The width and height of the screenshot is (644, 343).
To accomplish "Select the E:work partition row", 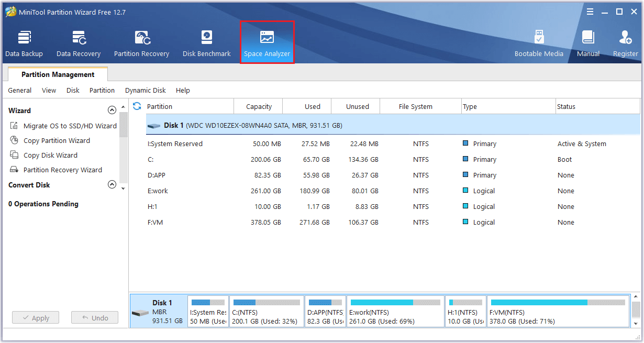I will pos(393,191).
